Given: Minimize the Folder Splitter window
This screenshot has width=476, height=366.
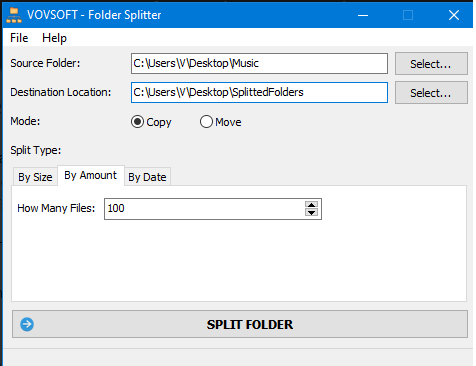Looking at the screenshot, I should pos(363,15).
